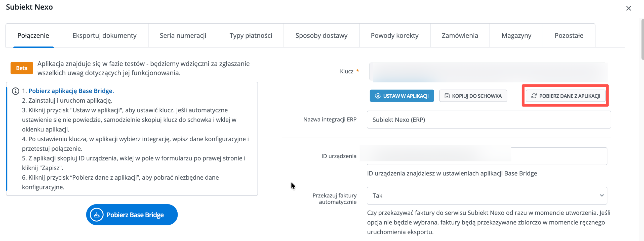This screenshot has width=644, height=241.
Task: Open the Eksportuj dokumenty tab
Action: pyautogui.click(x=104, y=35)
